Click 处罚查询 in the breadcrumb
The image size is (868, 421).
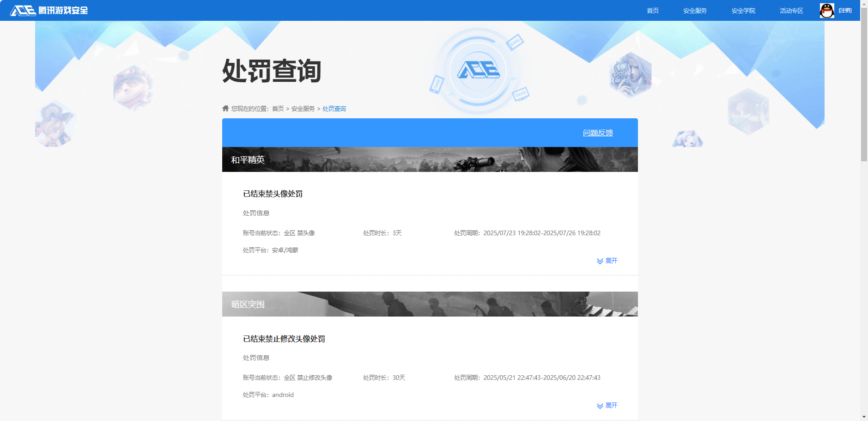(334, 109)
